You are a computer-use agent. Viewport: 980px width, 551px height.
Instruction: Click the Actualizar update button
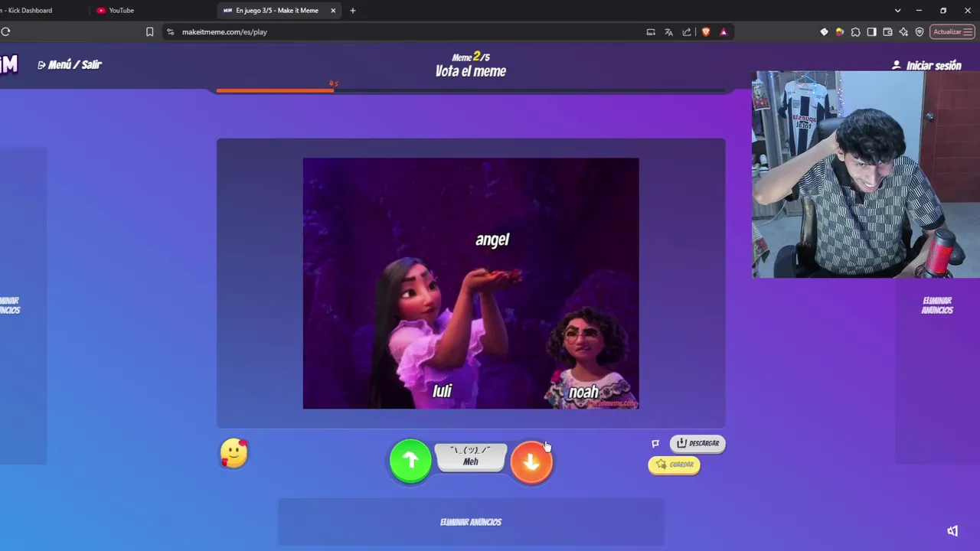[x=952, y=32]
